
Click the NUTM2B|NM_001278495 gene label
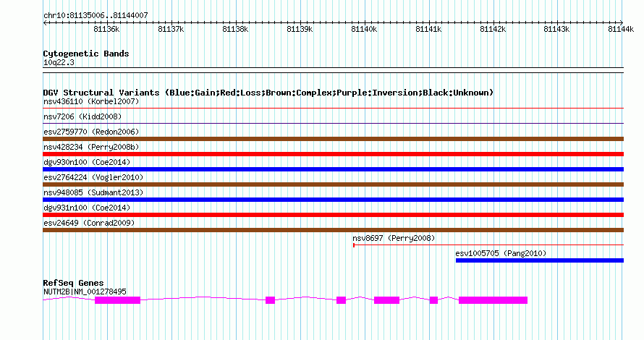(x=85, y=292)
